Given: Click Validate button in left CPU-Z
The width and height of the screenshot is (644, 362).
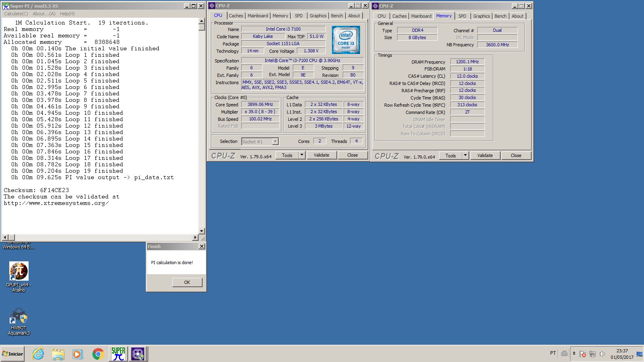Looking at the screenshot, I should (x=321, y=155).
